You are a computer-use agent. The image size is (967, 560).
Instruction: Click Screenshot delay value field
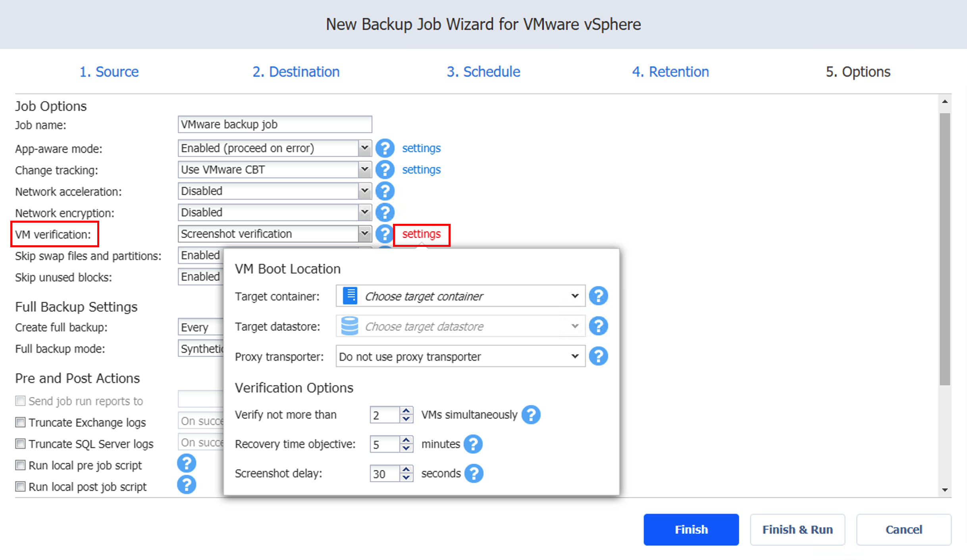coord(385,473)
